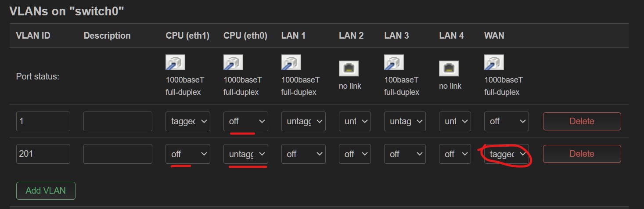Image resolution: width=644 pixels, height=209 pixels.
Task: Open VLAN 201 LAN 3 off dropdown
Action: coord(405,154)
